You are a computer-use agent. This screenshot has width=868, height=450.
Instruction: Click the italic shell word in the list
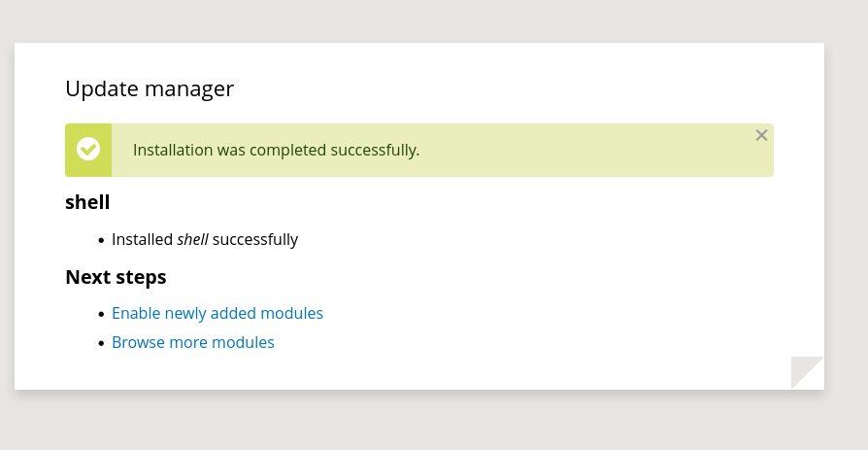pos(192,239)
